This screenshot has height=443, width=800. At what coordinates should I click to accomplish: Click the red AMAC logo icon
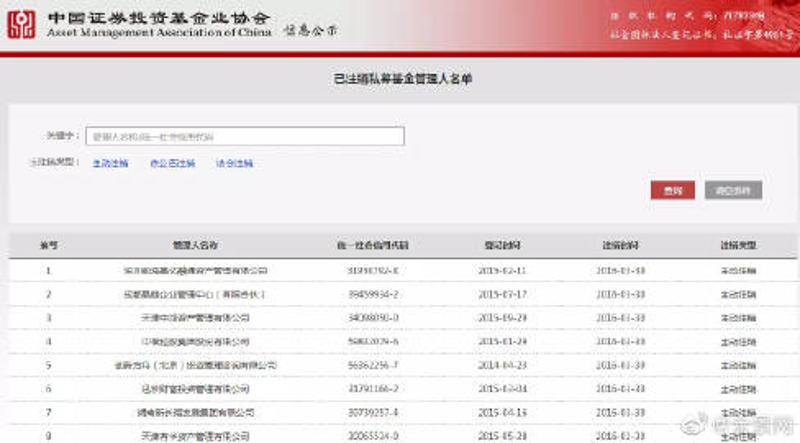22,24
